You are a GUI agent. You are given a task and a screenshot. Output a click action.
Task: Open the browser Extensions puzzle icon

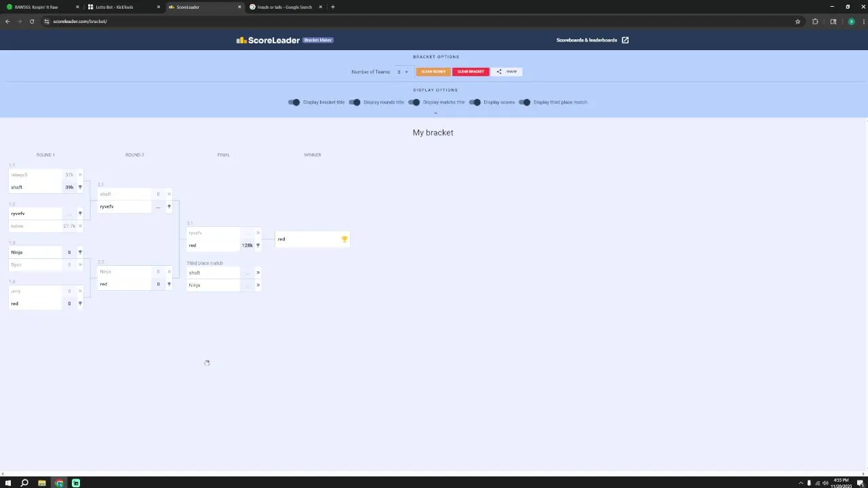815,22
